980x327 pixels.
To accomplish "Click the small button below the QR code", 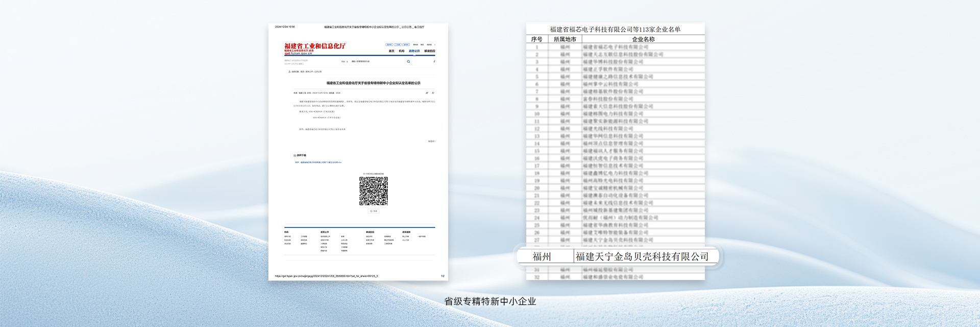I will [x=374, y=211].
